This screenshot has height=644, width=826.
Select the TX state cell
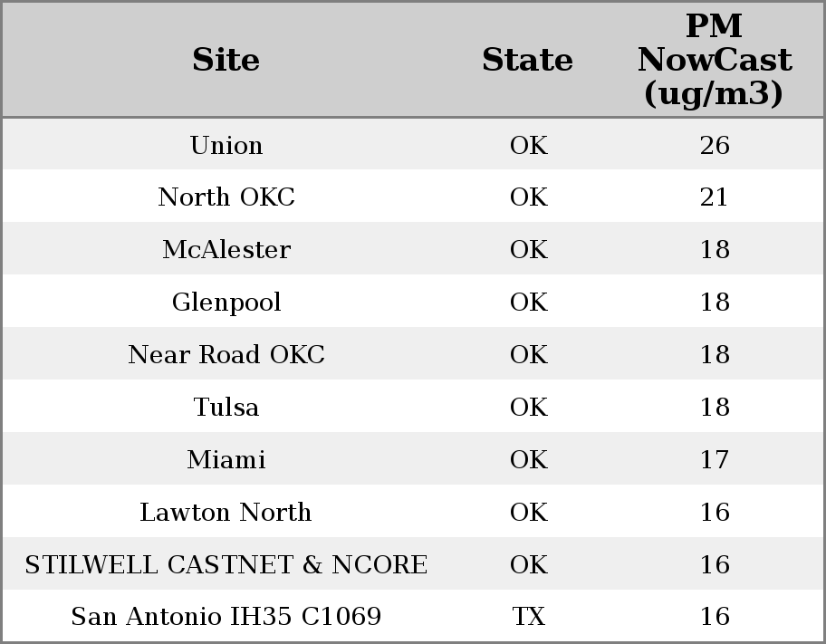point(529,617)
